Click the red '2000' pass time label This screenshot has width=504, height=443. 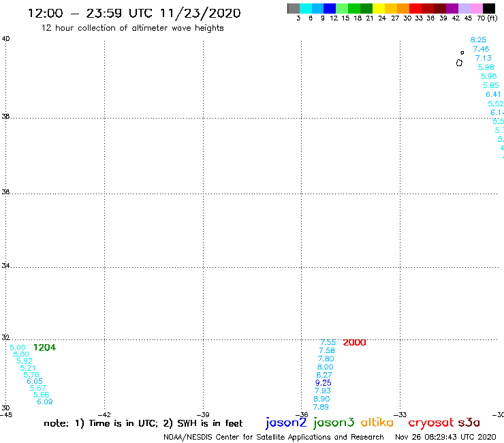tap(355, 343)
